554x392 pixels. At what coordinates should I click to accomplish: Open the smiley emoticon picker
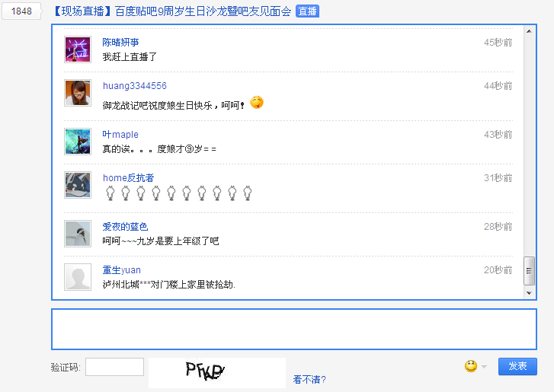click(x=471, y=366)
